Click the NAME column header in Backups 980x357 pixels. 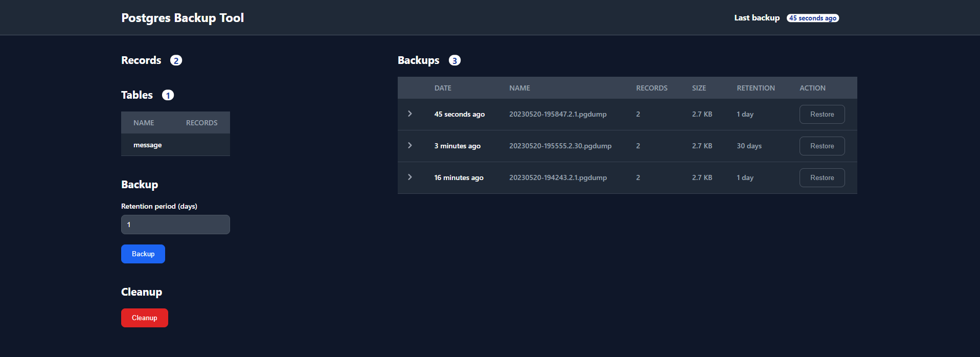pos(519,88)
